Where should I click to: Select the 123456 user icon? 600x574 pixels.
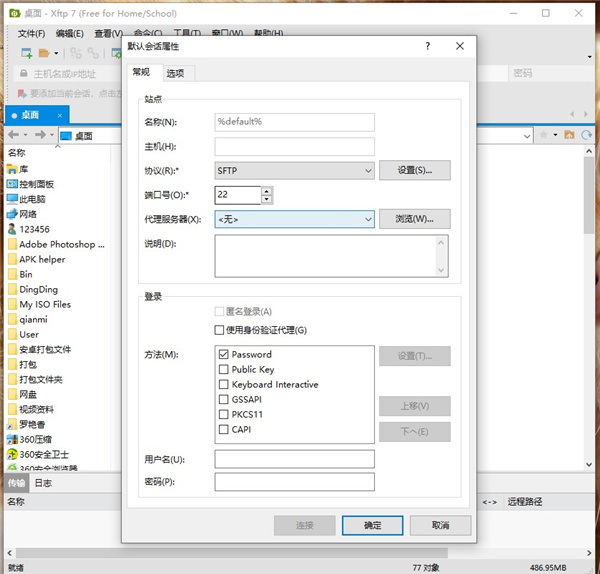click(x=12, y=229)
